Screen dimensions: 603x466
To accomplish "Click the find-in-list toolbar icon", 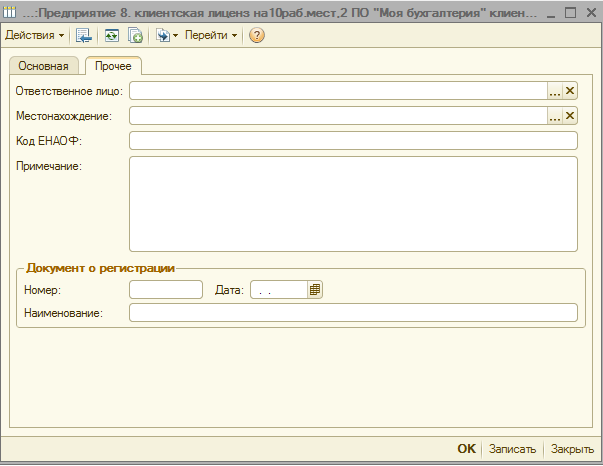I will (x=84, y=35).
